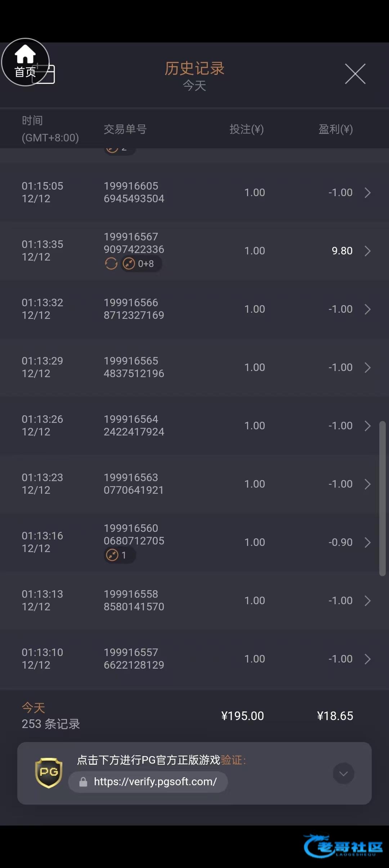Screen dimensions: 389x868
Task: Tap the badge icon labeled 1 at 01:13:16
Action: (112, 555)
